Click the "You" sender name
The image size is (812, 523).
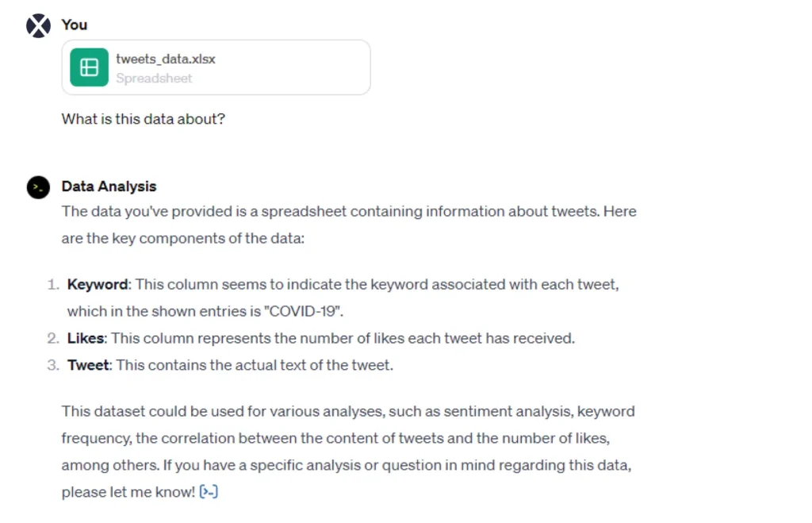[x=75, y=25]
